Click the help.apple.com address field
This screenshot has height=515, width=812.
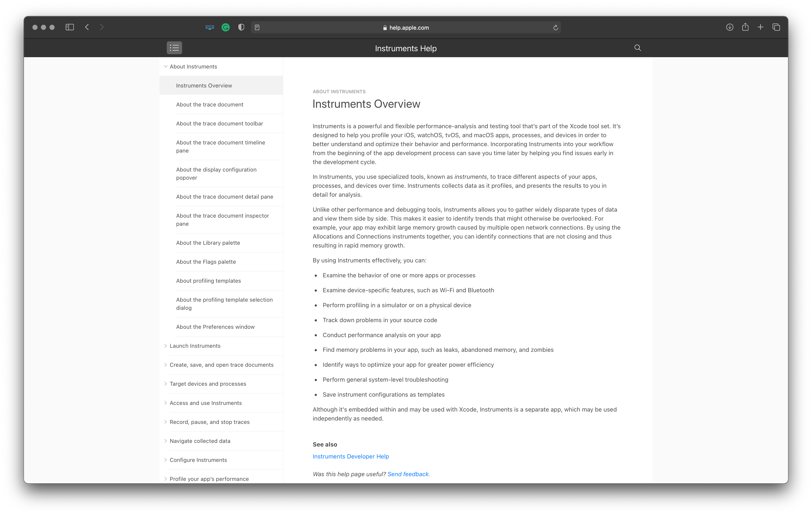point(406,27)
